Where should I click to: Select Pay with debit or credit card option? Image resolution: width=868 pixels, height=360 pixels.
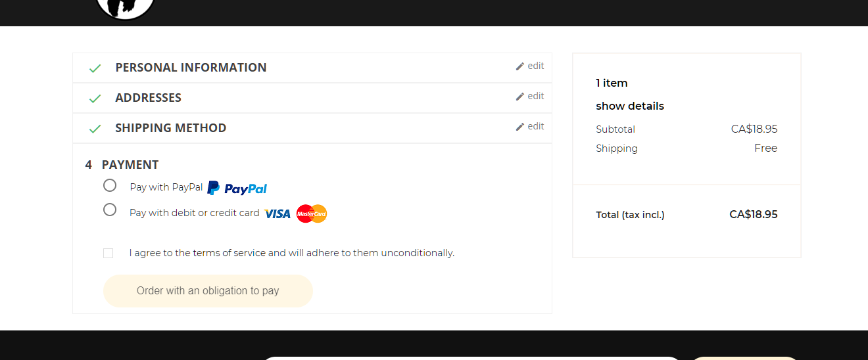[110, 210]
